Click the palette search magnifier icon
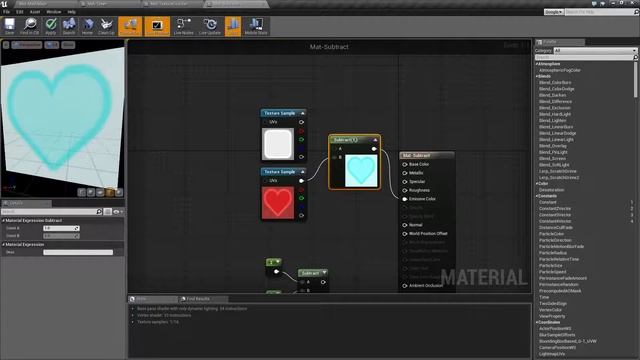This screenshot has width=640, height=360. [x=635, y=58]
